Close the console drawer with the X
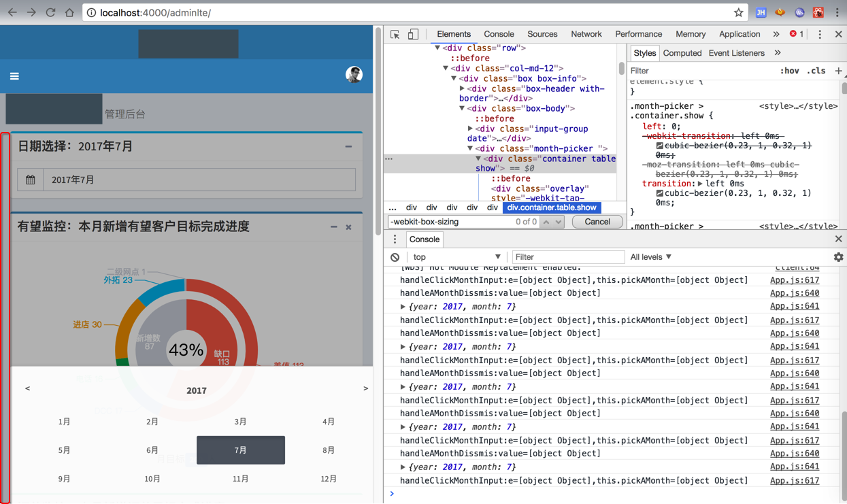Viewport: 847px width, 504px height. (838, 239)
